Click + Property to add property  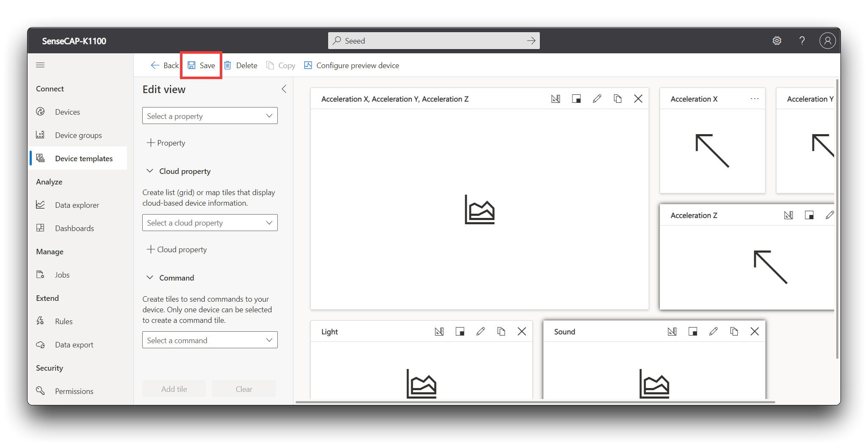166,143
